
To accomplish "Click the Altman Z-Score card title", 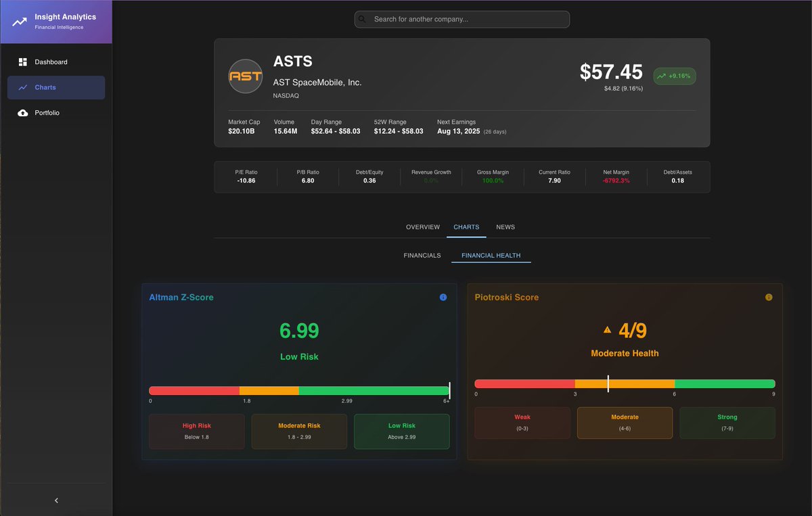I will 181,298.
